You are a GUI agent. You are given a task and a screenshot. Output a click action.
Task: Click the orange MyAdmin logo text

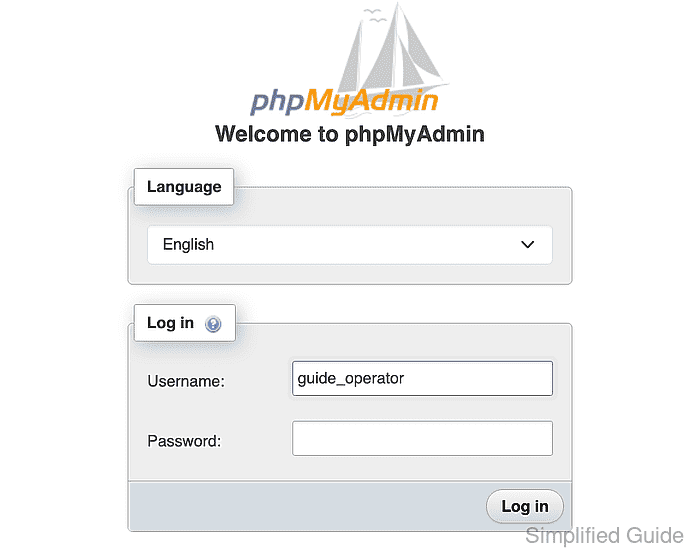point(371,101)
